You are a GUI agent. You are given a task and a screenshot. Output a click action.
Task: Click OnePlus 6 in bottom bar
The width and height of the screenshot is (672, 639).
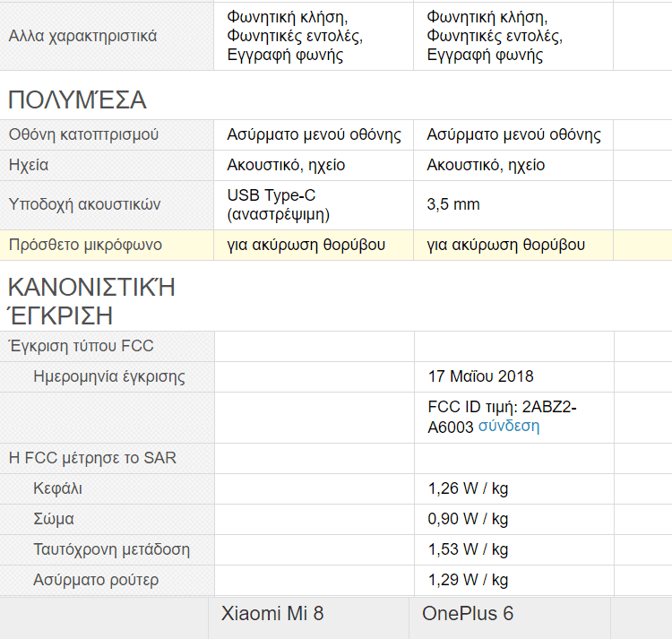click(x=468, y=614)
